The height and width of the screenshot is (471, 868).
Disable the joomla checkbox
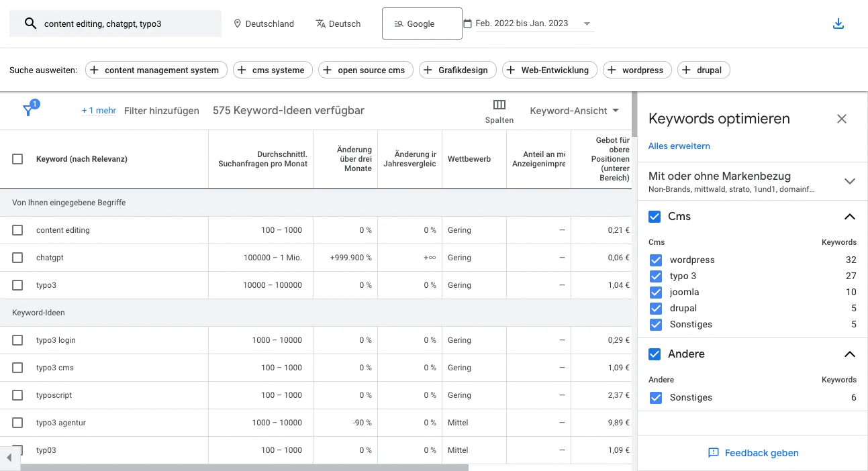coord(655,292)
